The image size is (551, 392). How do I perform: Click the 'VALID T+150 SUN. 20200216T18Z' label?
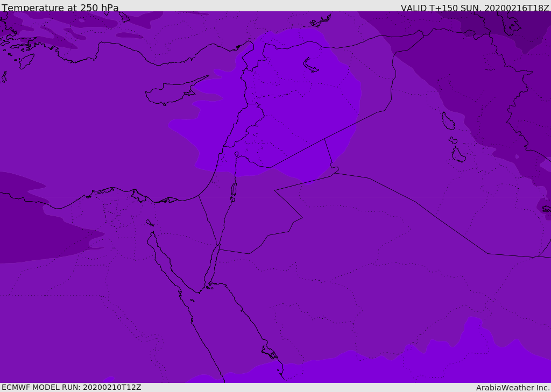coord(475,8)
